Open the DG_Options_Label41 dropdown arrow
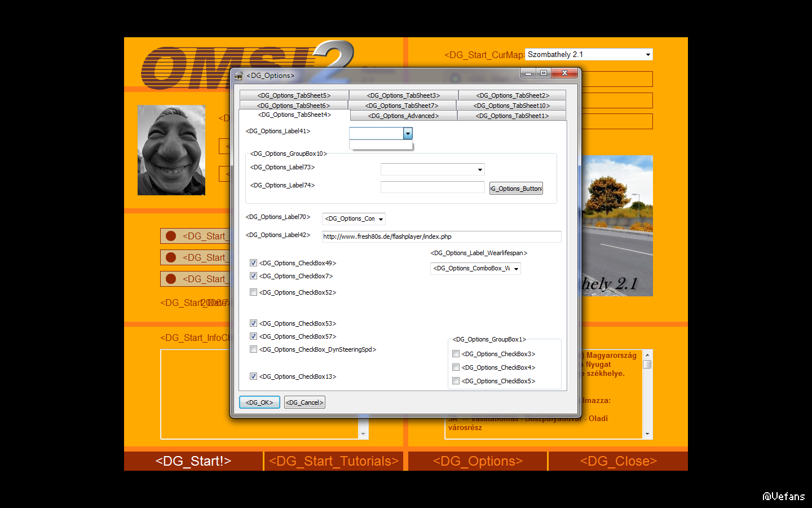The height and width of the screenshot is (508, 812). [x=408, y=133]
